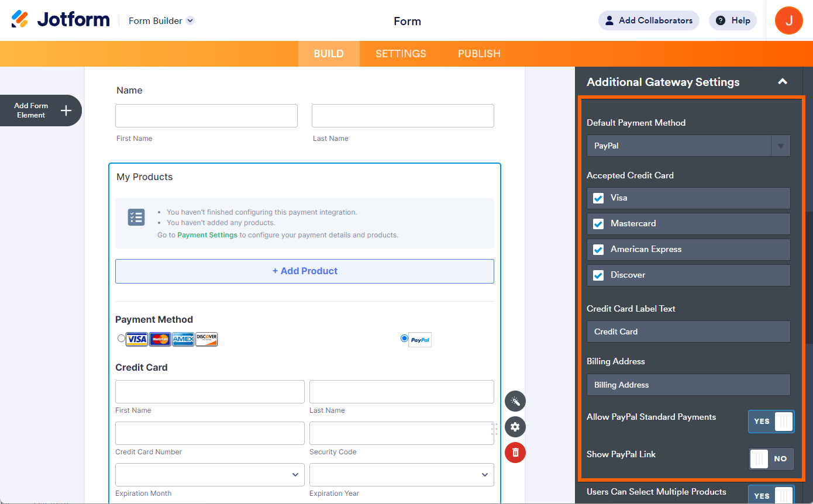Click the Name First Name input field
Image resolution: width=813 pixels, height=504 pixels.
click(206, 116)
